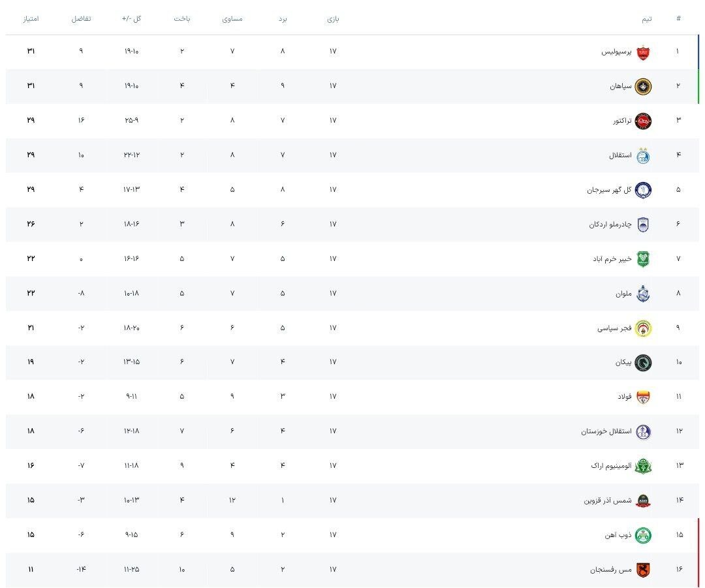Select the Zob Ahan (ذوب آهن) logo
The width and height of the screenshot is (705, 588).
point(643,535)
